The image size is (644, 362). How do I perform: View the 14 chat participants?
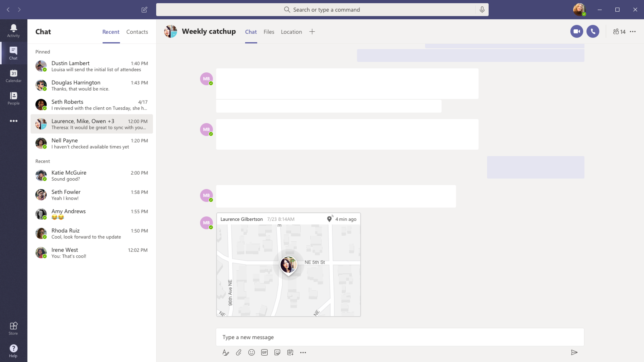tap(619, 31)
